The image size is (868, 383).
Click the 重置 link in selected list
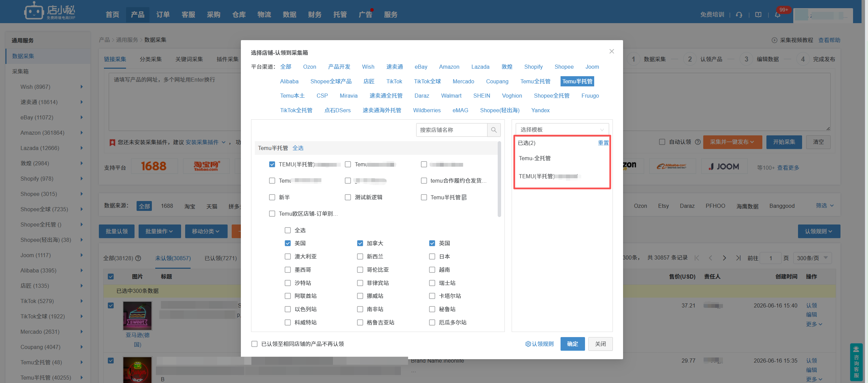(x=603, y=143)
